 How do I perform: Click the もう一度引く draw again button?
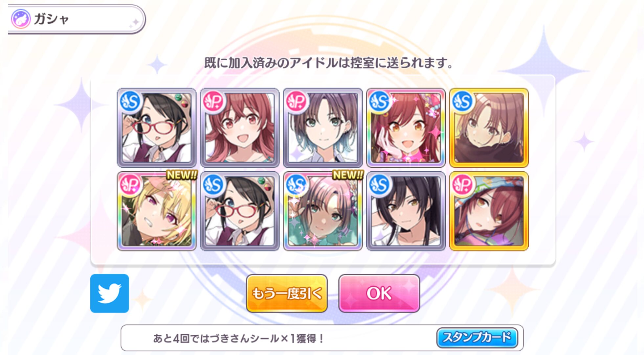coord(287,293)
